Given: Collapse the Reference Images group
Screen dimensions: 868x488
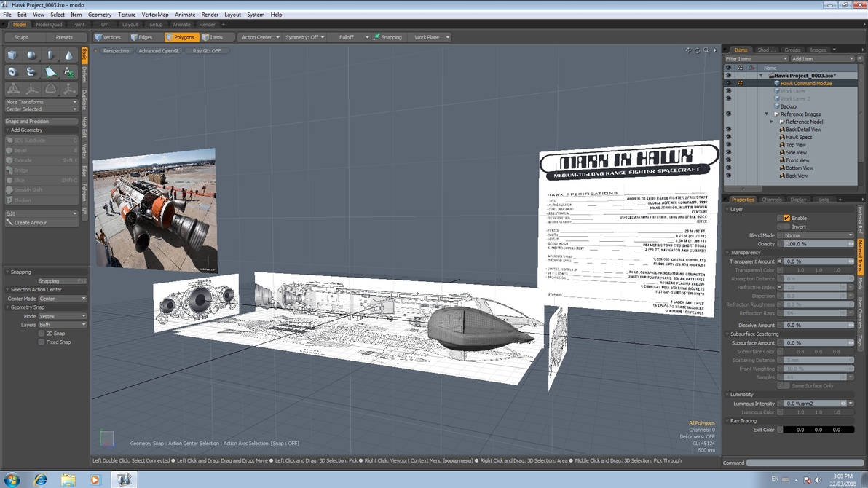Looking at the screenshot, I should 767,114.
